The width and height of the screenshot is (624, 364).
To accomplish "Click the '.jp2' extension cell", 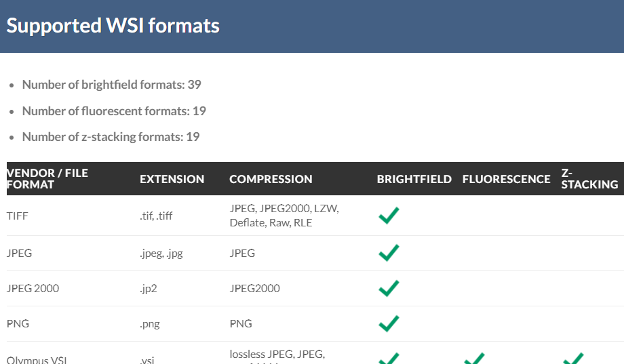I will [x=149, y=288].
